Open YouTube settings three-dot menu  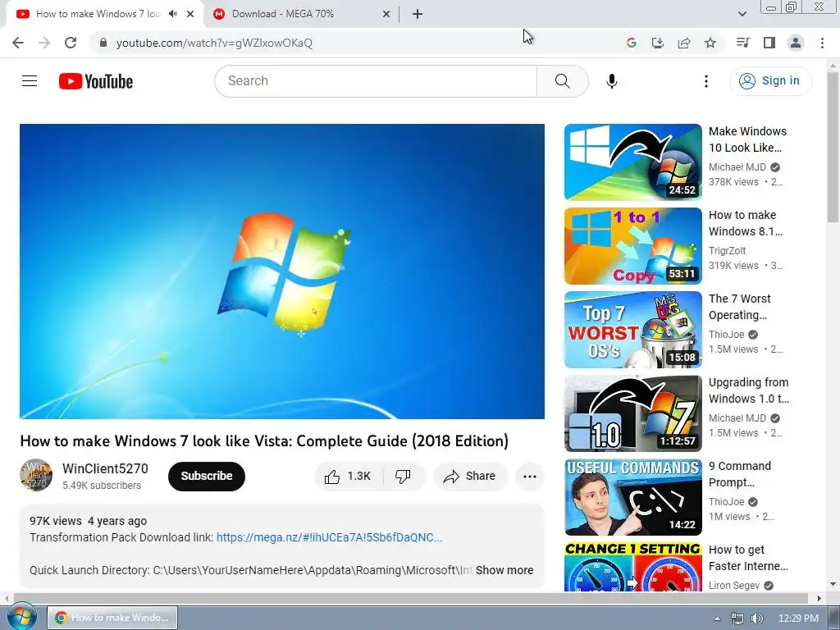(x=706, y=81)
